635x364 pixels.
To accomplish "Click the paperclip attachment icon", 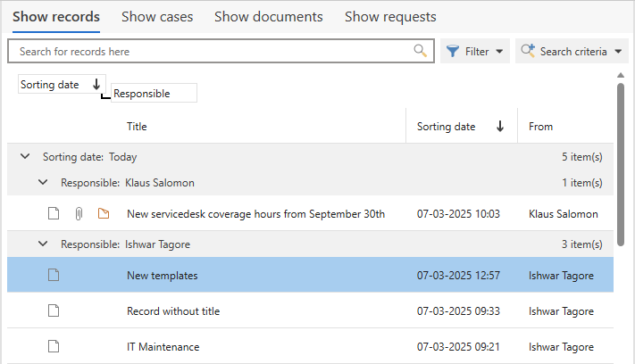I will click(79, 214).
